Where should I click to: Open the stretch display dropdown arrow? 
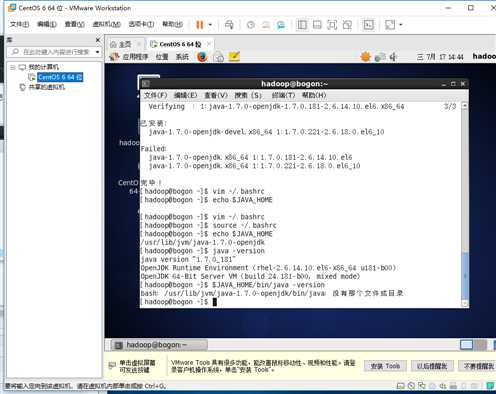(x=401, y=25)
